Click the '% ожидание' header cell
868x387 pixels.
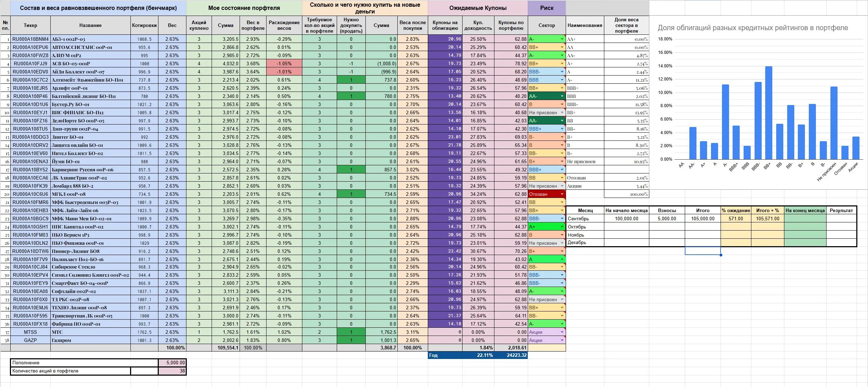pos(736,210)
